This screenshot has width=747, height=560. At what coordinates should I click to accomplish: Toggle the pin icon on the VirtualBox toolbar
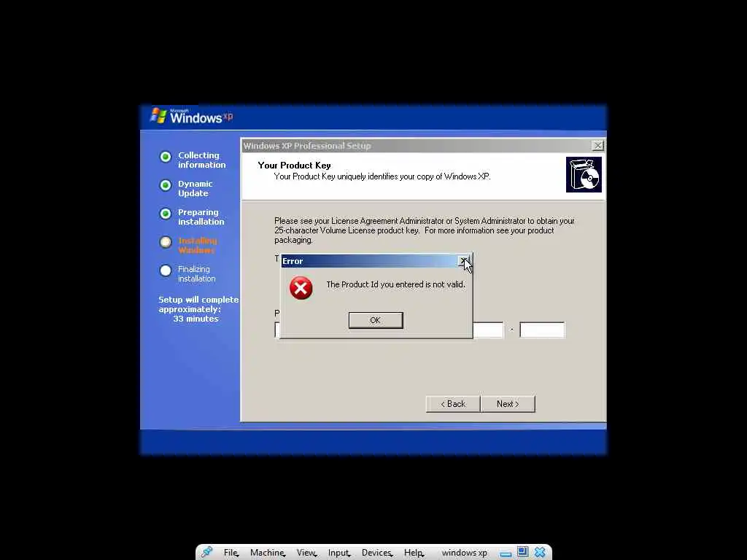click(206, 553)
